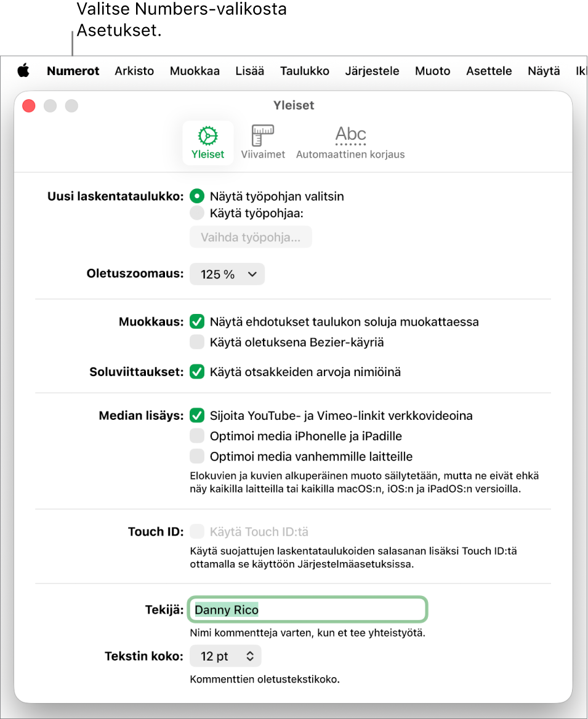This screenshot has width=588, height=719.
Task: Open the Numerot application menu
Action: click(73, 71)
